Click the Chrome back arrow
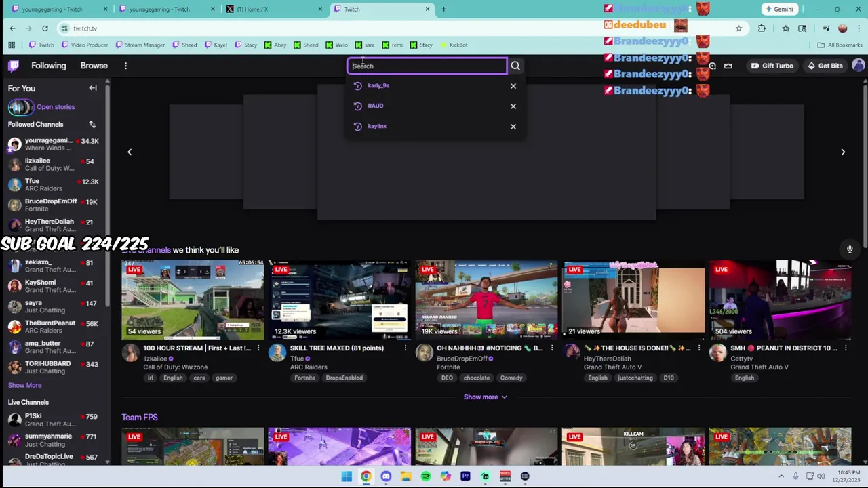This screenshot has width=868, height=488. coord(12,28)
